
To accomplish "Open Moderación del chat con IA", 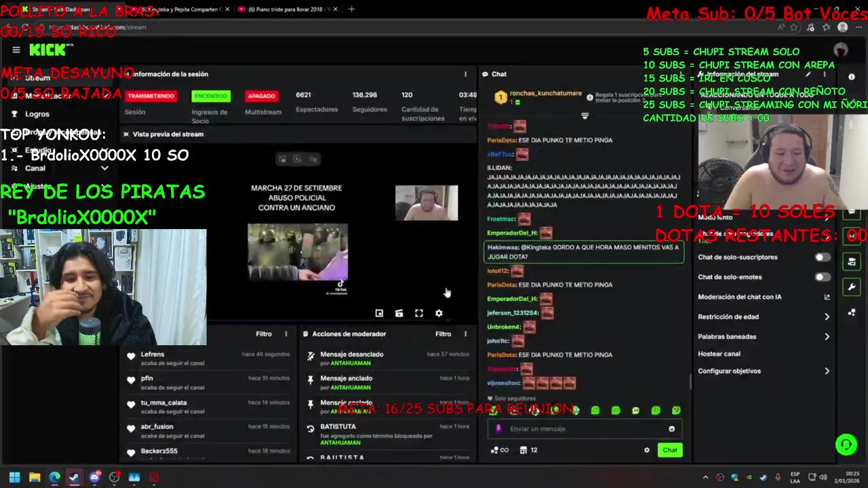I will click(x=764, y=297).
